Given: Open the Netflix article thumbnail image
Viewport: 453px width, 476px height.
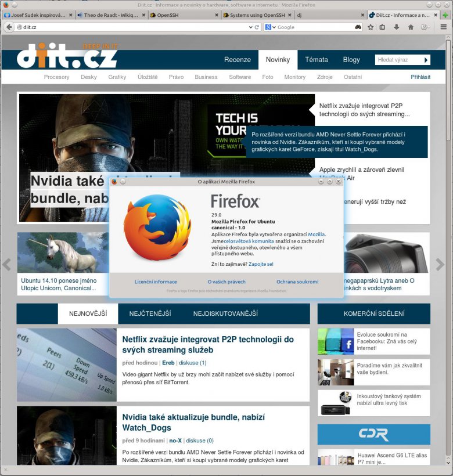Looking at the screenshot, I should coord(66,365).
